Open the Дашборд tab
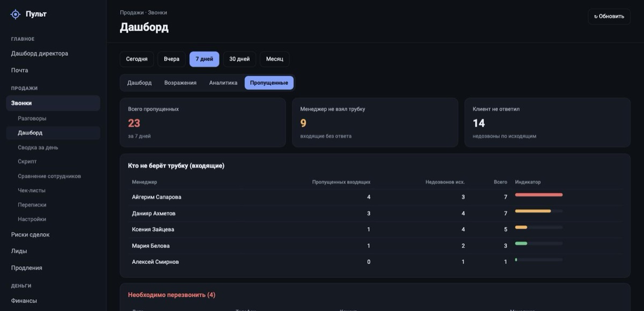The height and width of the screenshot is (311, 644). pos(140,83)
